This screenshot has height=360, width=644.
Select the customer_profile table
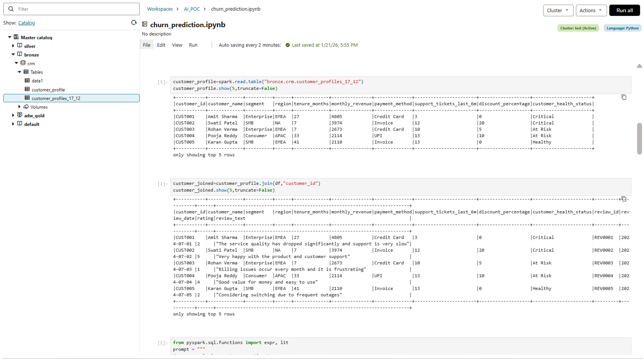click(48, 90)
